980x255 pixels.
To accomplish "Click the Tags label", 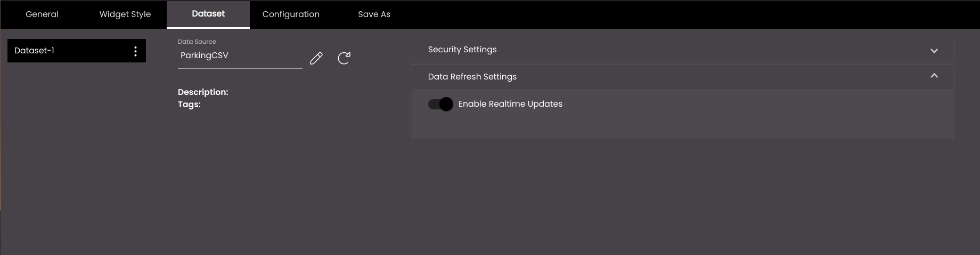I will click(189, 105).
